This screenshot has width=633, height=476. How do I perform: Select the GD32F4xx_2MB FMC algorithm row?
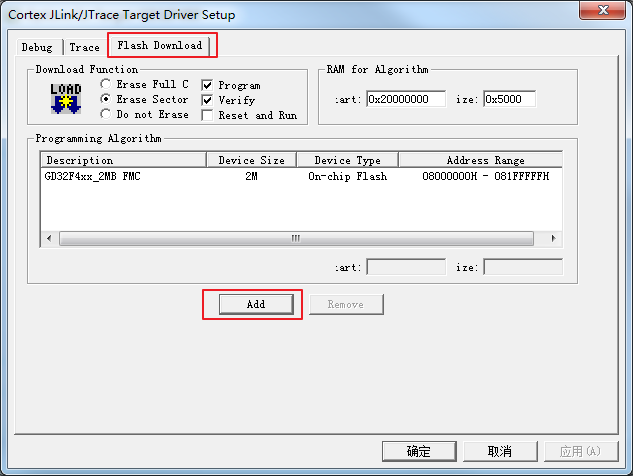tap(301, 176)
